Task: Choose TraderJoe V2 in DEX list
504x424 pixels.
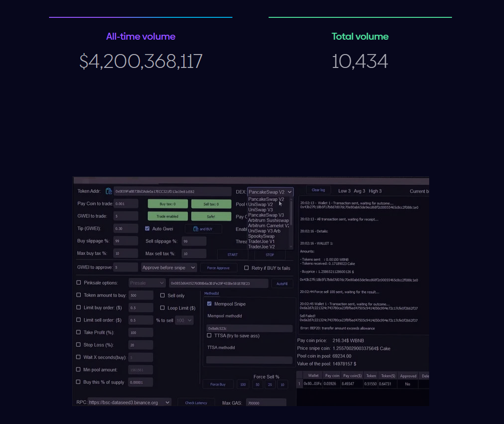Action: (x=261, y=247)
